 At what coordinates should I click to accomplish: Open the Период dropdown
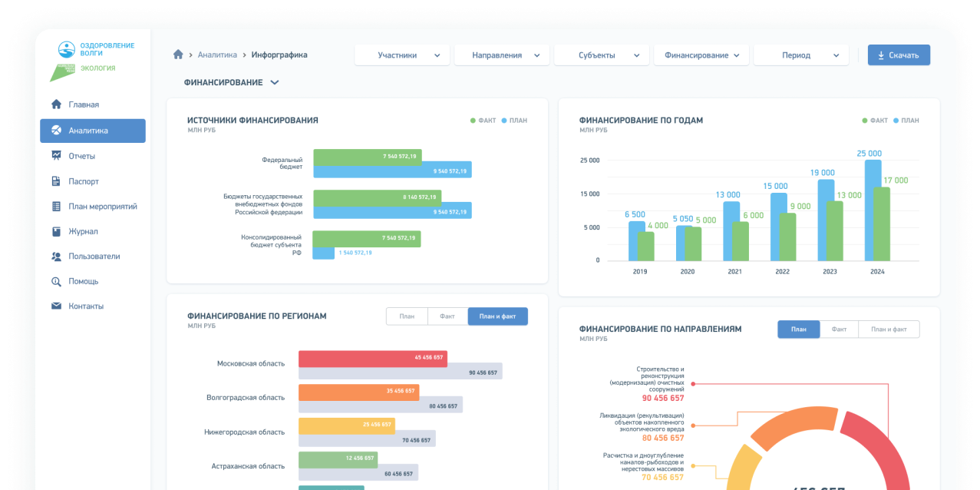click(800, 55)
